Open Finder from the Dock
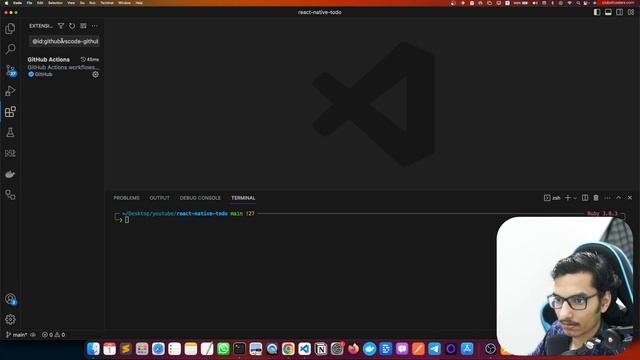This screenshot has width=640, height=360. point(93,349)
